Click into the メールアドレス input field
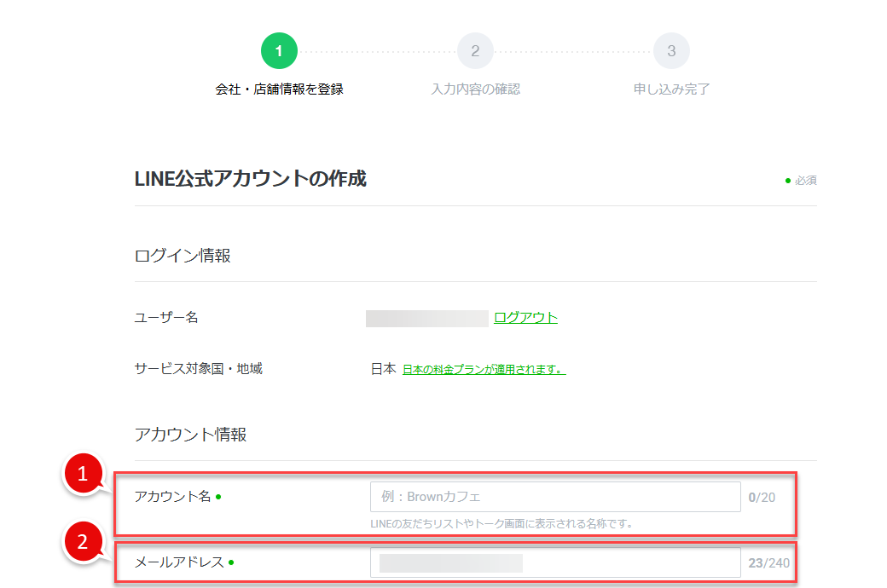Image resolution: width=887 pixels, height=588 pixels. tap(554, 562)
